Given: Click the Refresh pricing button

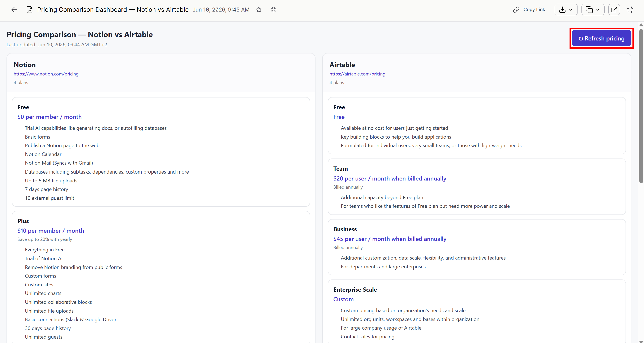Looking at the screenshot, I should click(601, 38).
